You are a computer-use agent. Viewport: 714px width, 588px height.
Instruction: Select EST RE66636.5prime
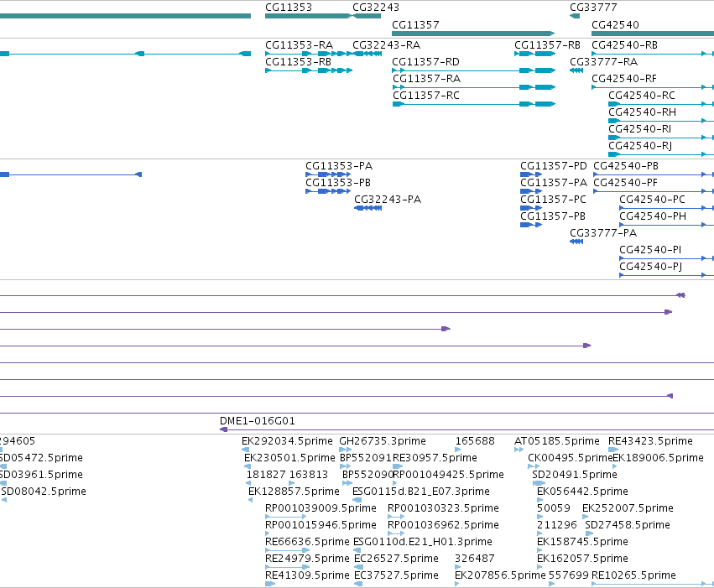click(307, 543)
